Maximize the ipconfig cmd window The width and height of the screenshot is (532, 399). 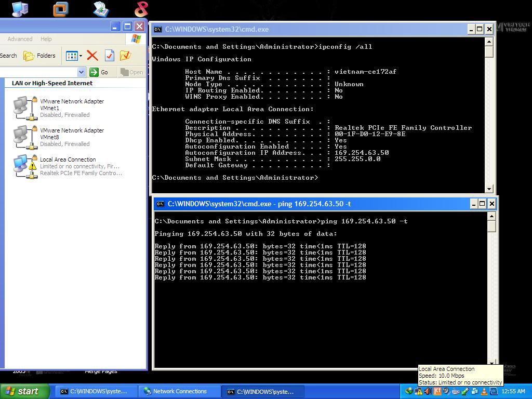(x=480, y=30)
